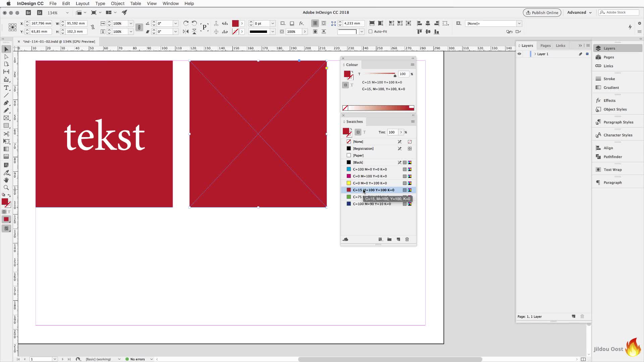
Task: Open Adobe Stock via St icon
Action: point(40,12)
